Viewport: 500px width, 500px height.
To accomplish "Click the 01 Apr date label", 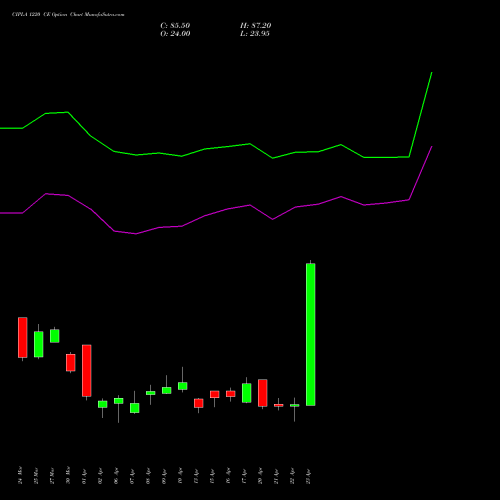I will click(84, 476).
